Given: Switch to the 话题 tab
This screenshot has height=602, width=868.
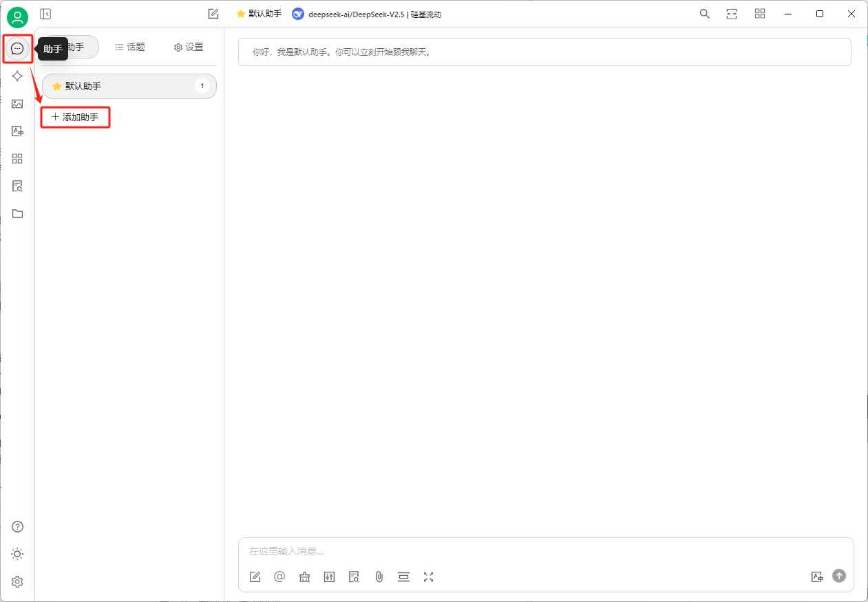Looking at the screenshot, I should click(x=130, y=47).
